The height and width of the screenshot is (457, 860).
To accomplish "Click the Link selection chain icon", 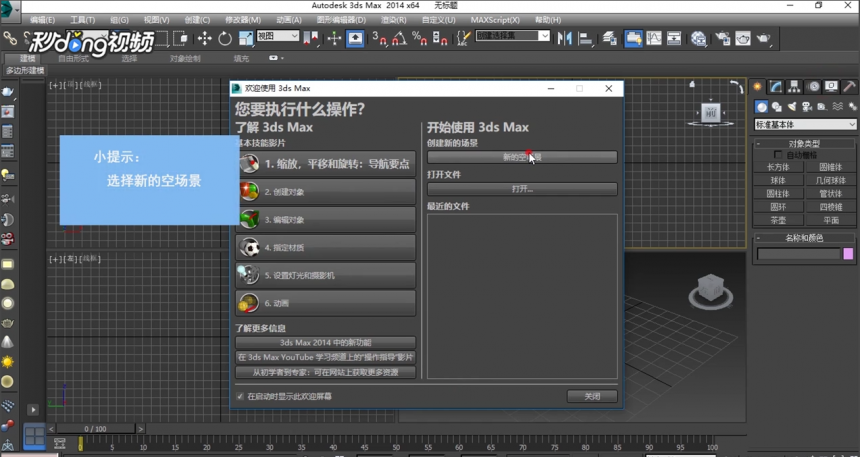I will tap(10, 38).
